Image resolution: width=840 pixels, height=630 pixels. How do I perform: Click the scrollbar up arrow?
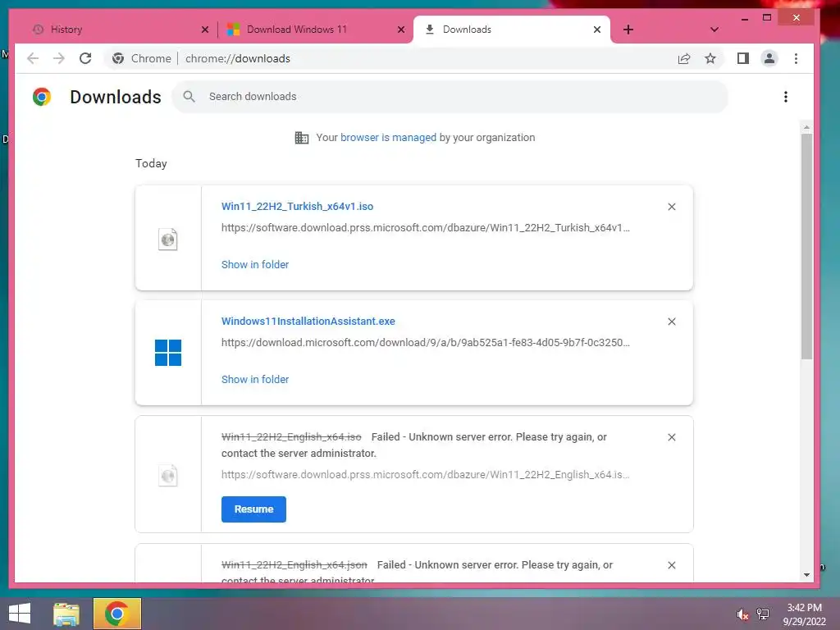coord(806,127)
